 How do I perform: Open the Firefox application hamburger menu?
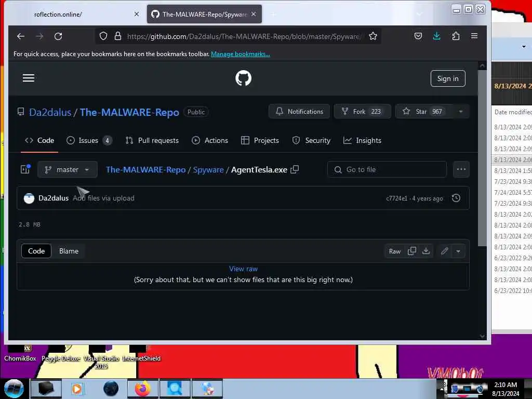point(474,36)
